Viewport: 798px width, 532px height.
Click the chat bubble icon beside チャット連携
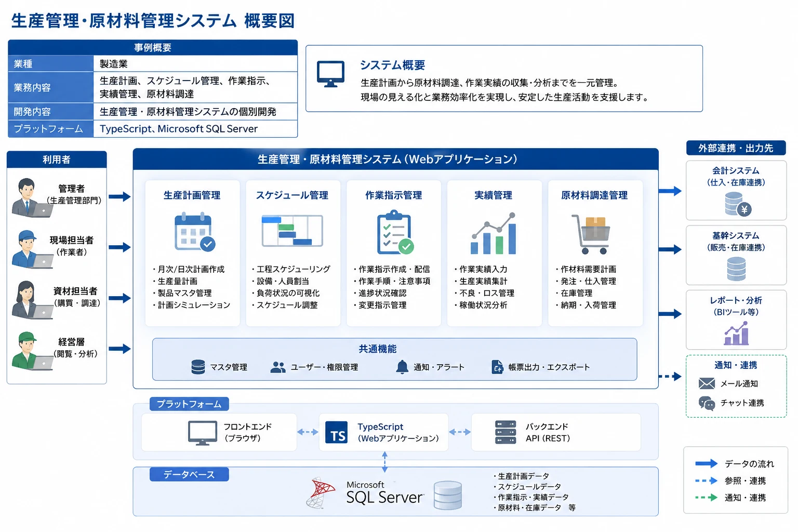[707, 403]
